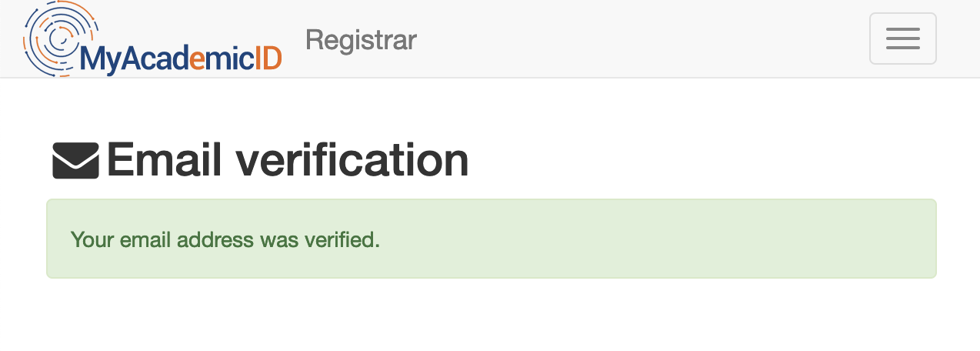980x351 pixels.
Task: Click 'Your email address was verified.' message
Action: (x=225, y=239)
